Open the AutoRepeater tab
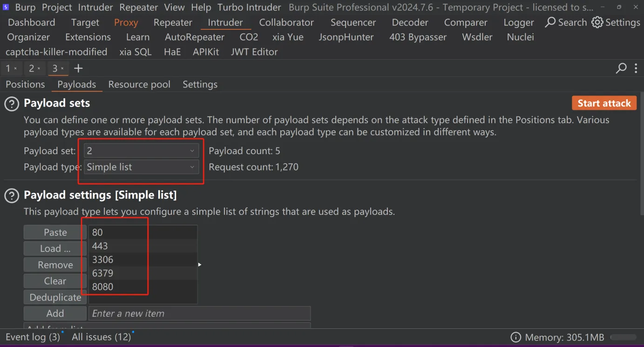Screen dimensions: 644x347 195,37
